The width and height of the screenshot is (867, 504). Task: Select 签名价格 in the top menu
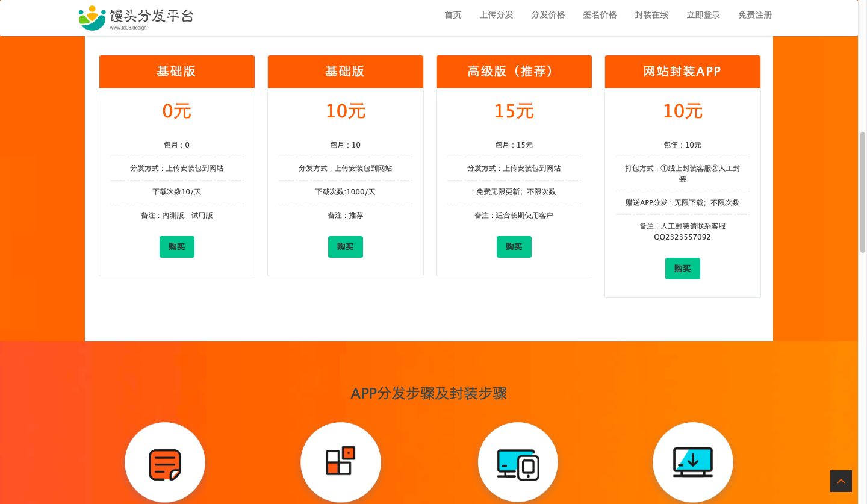pos(600,15)
